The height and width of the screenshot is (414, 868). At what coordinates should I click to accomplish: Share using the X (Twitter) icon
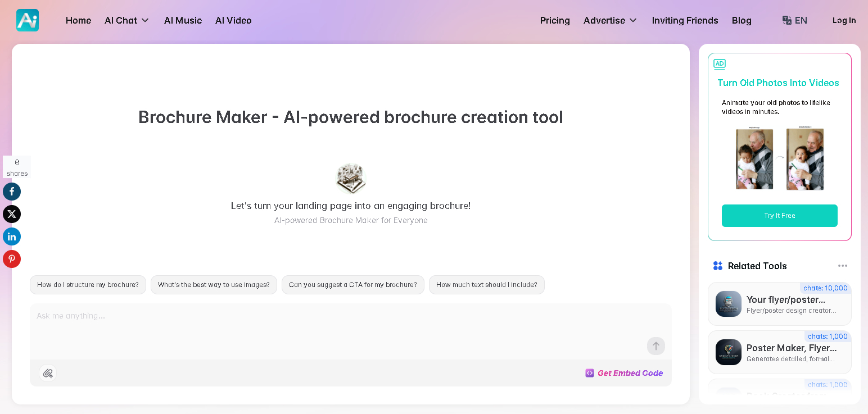click(x=12, y=214)
